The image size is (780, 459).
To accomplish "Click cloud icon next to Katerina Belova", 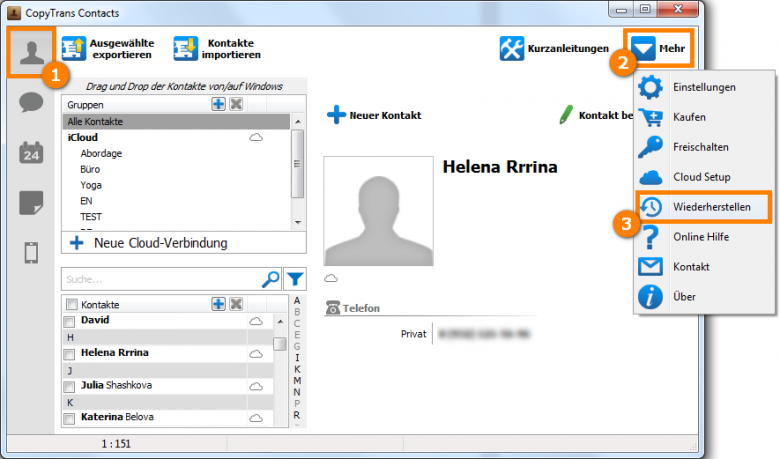I will 256,418.
